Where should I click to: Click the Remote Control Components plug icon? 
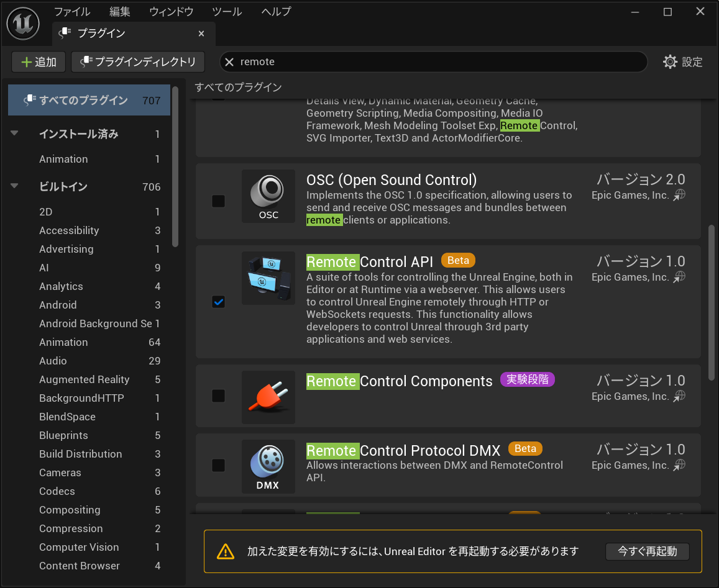tap(268, 397)
